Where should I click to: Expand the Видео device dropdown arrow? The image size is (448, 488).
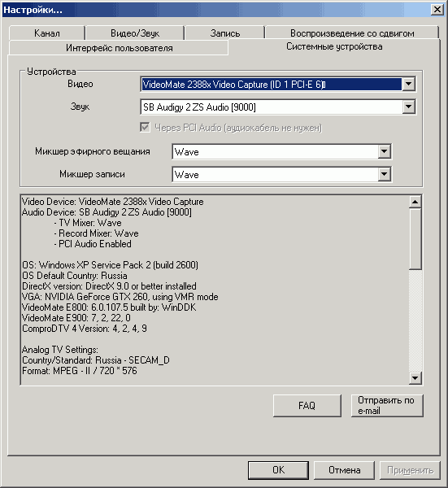(x=408, y=84)
